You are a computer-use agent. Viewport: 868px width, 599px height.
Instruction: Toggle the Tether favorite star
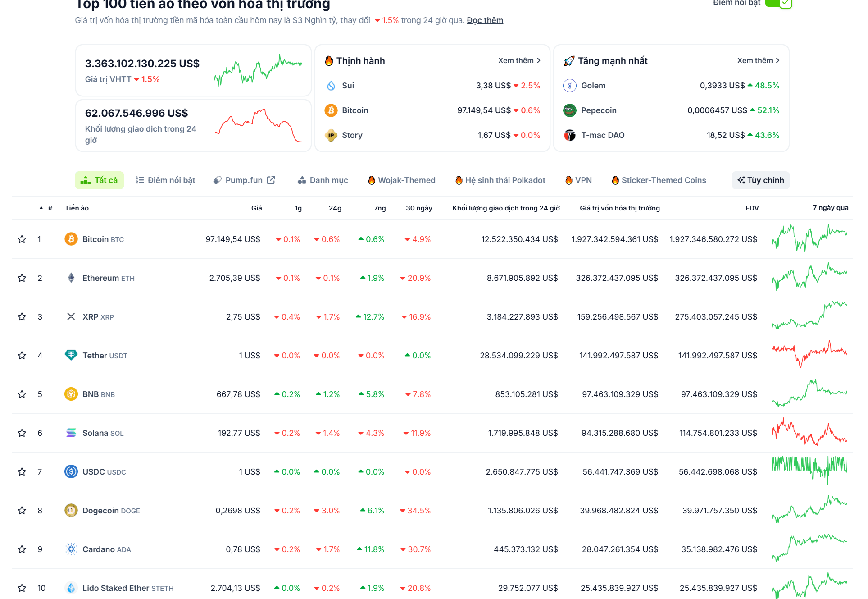(22, 356)
